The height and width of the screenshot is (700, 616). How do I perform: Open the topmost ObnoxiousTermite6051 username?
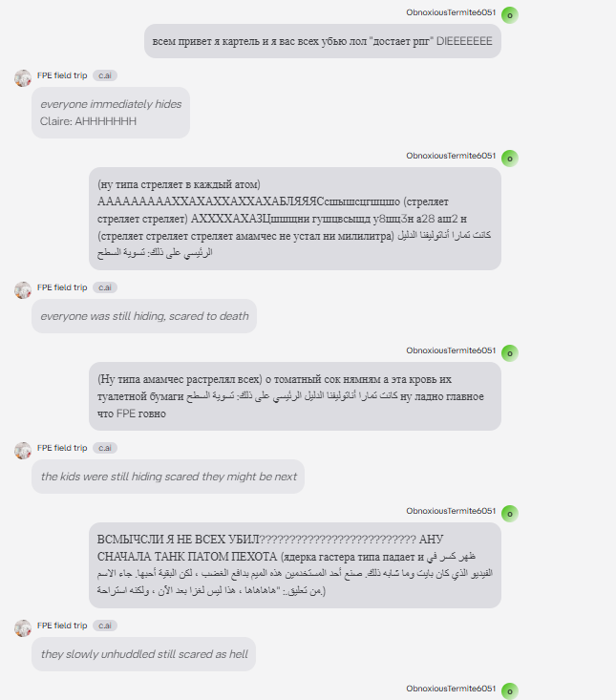point(450,11)
